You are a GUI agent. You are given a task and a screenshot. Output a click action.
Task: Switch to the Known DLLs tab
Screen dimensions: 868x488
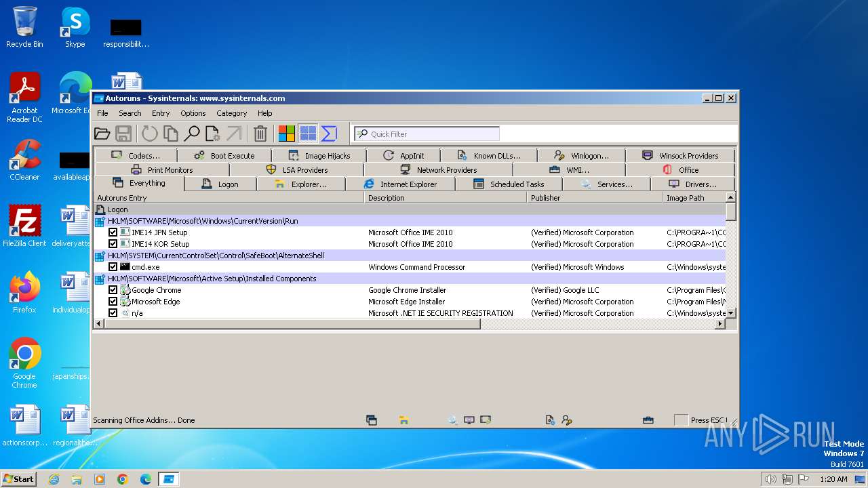coord(489,156)
